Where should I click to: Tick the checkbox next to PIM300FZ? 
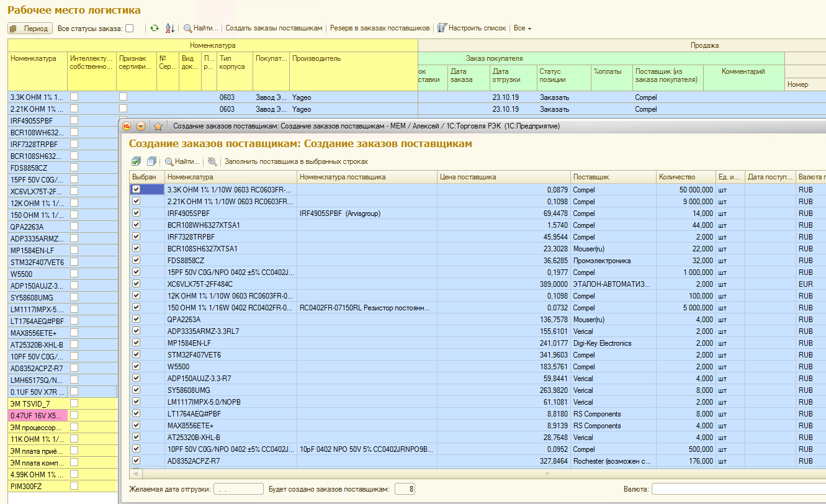point(74,486)
